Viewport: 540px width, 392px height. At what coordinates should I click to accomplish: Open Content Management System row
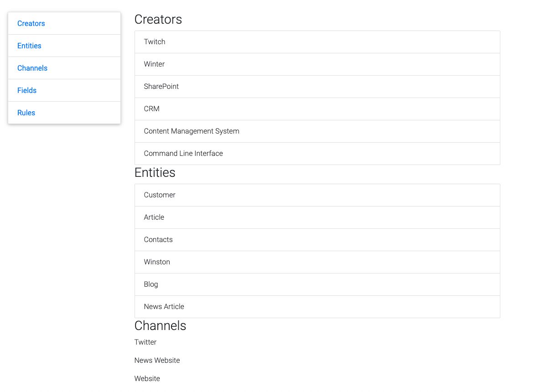click(317, 131)
